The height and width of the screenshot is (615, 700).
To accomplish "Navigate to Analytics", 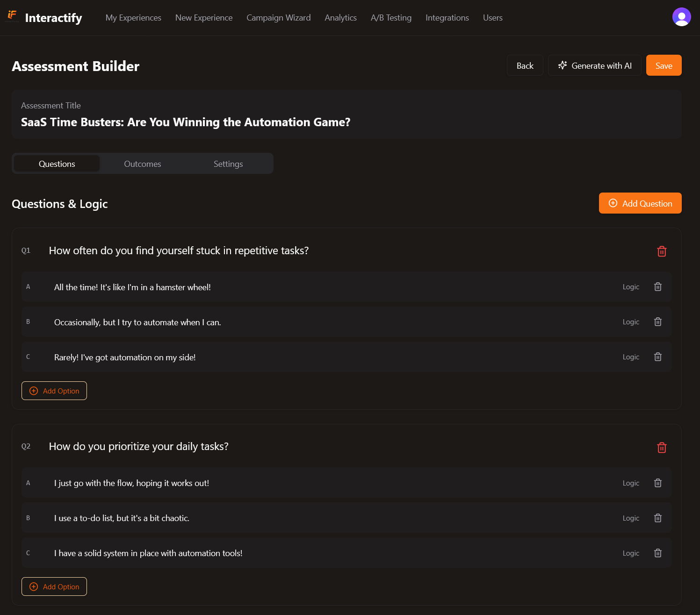I will (340, 18).
